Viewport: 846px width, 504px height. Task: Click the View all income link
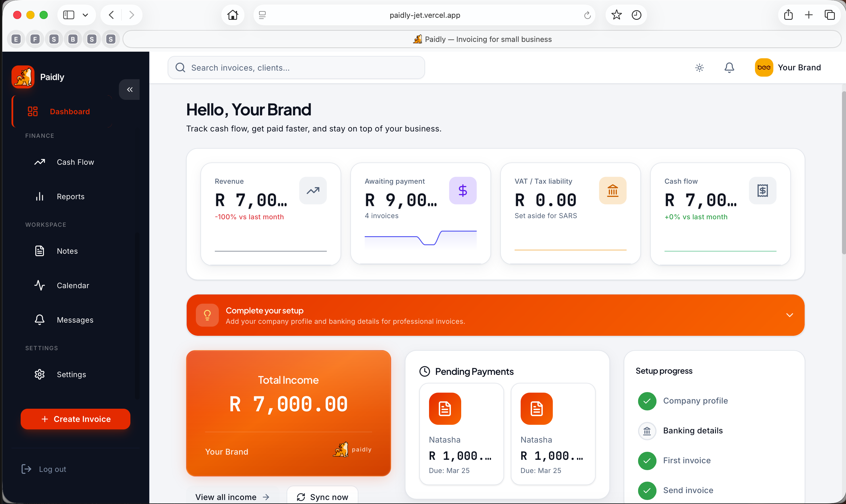click(232, 497)
